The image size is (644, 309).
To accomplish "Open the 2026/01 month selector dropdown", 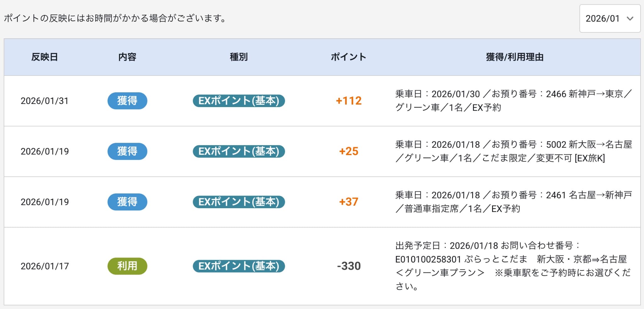I will pos(609,19).
